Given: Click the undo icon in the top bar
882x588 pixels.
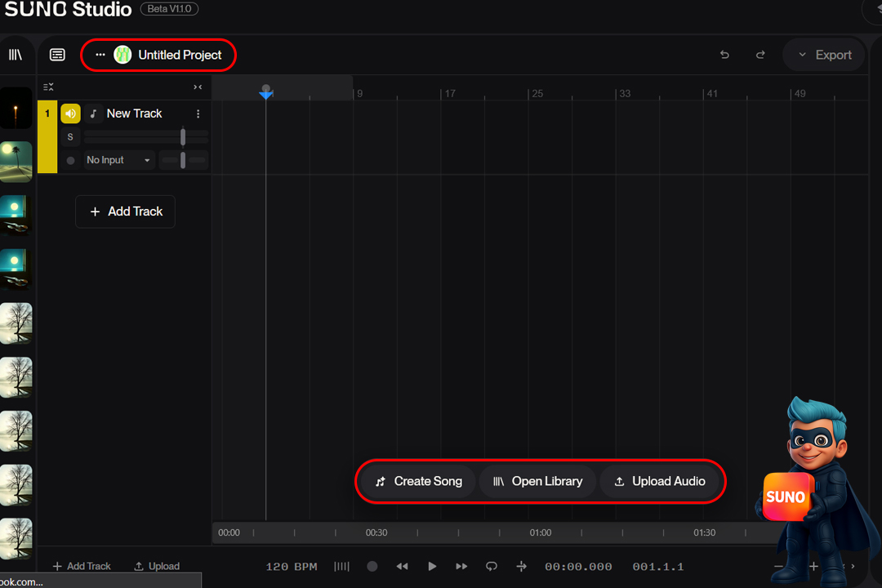Looking at the screenshot, I should (724, 54).
